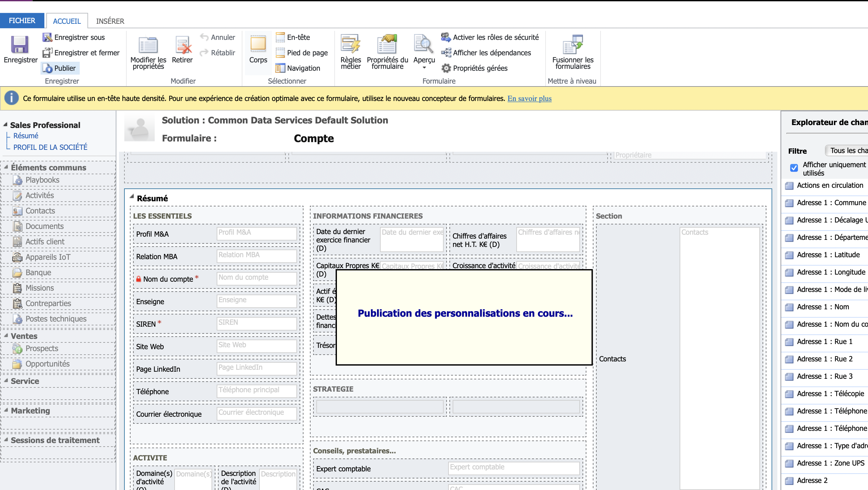
Task: Collapse the Éléments communs group
Action: coord(6,167)
